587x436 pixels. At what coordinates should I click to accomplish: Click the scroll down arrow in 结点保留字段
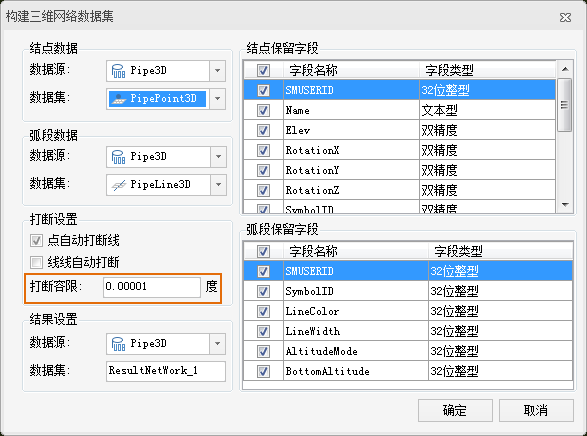click(565, 205)
